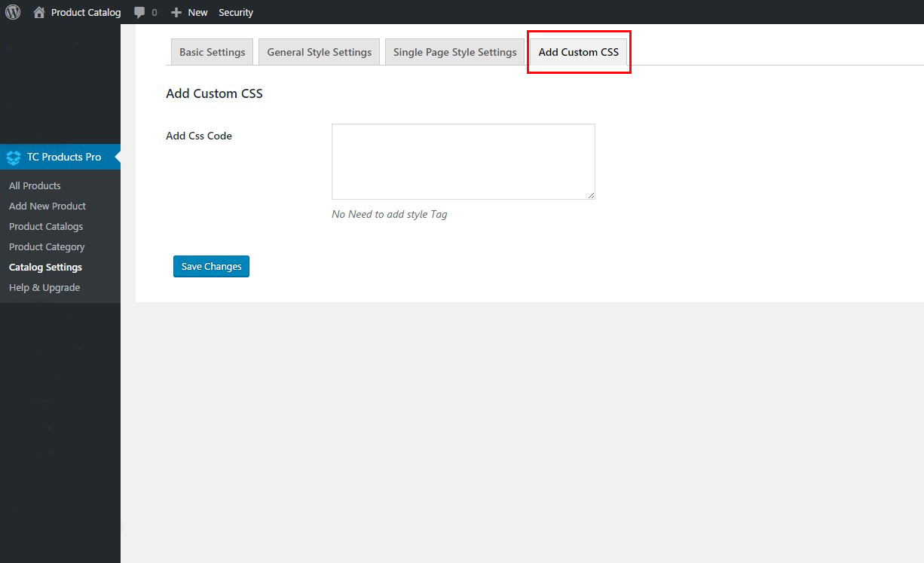Click the Save Changes button
The height and width of the screenshot is (563, 924).
pos(211,266)
